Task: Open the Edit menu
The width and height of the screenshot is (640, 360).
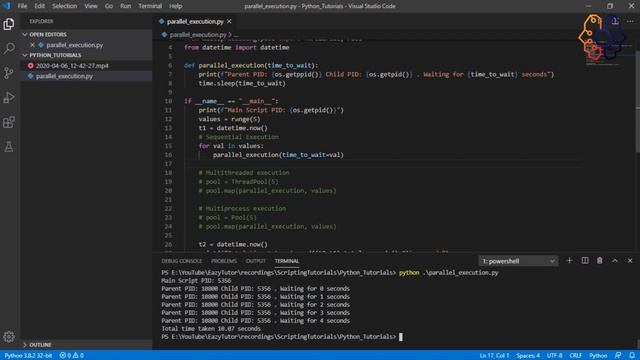Action: coord(40,6)
